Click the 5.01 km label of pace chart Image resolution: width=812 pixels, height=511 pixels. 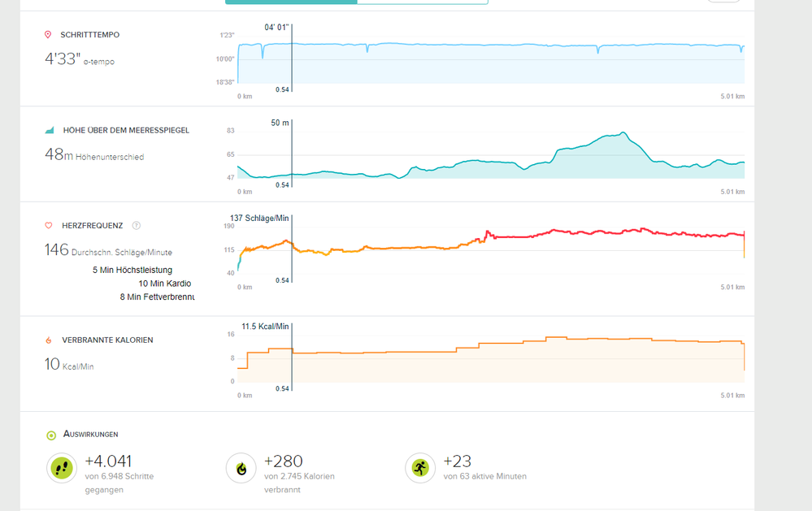(732, 97)
